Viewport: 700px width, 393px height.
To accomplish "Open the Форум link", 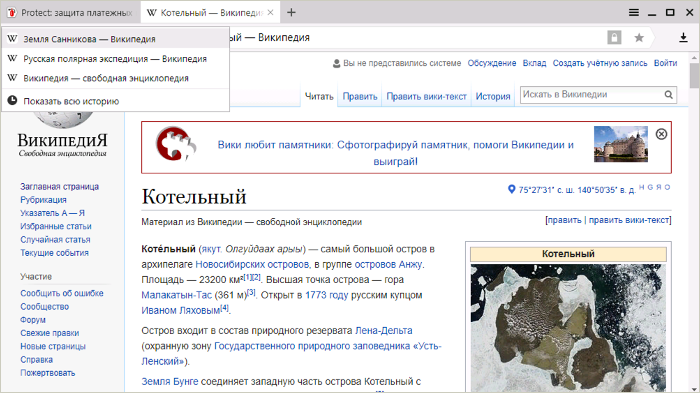I will [x=33, y=320].
